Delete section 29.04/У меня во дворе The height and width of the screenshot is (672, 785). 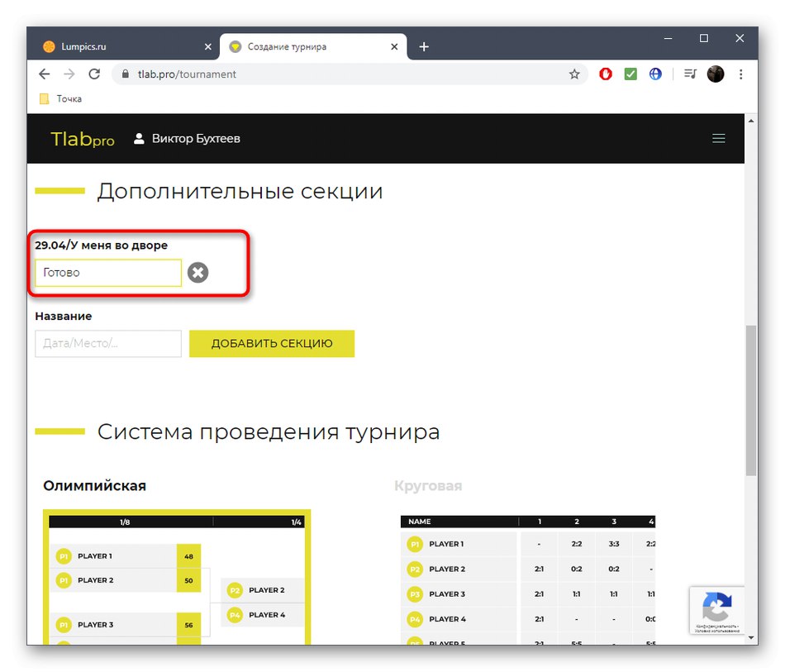coord(197,272)
